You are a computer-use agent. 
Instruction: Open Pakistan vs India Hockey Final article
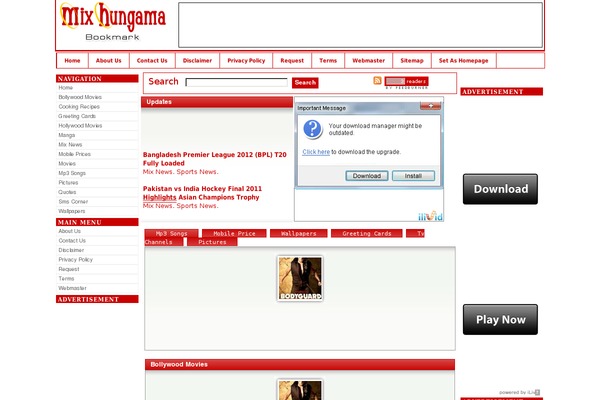(202, 193)
